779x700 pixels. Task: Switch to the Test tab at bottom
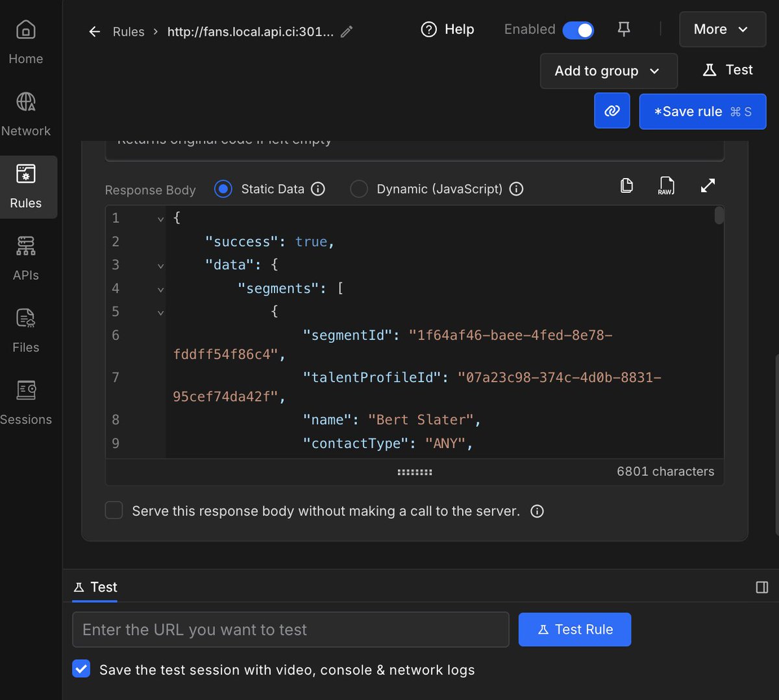coord(95,587)
